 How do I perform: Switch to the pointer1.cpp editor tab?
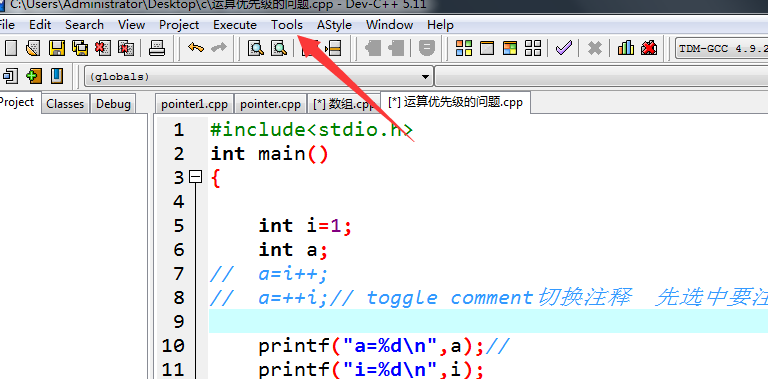pos(194,104)
